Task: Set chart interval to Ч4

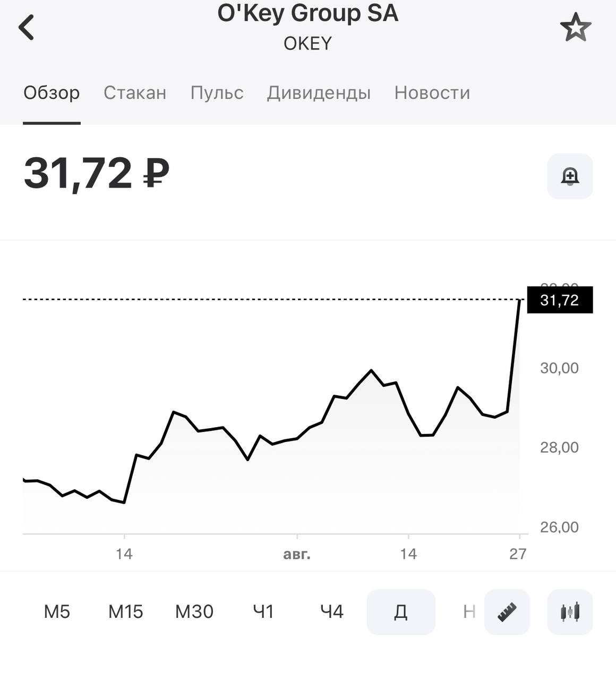Action: coord(332,612)
